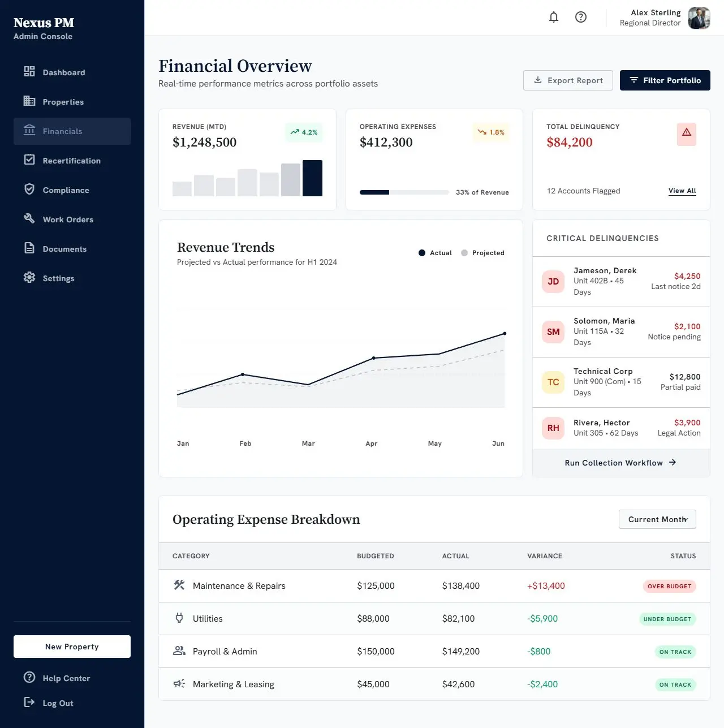Click the UNDER BUDGET status badge
This screenshot has height=728, width=724.
point(667,619)
